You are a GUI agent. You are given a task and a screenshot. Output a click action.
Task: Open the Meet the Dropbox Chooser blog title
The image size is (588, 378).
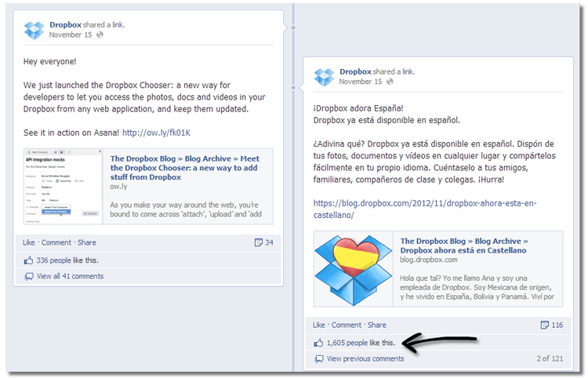coord(184,168)
